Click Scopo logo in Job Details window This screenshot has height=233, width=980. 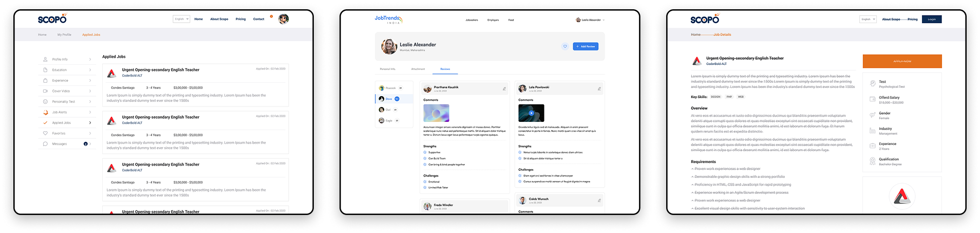tap(705, 19)
